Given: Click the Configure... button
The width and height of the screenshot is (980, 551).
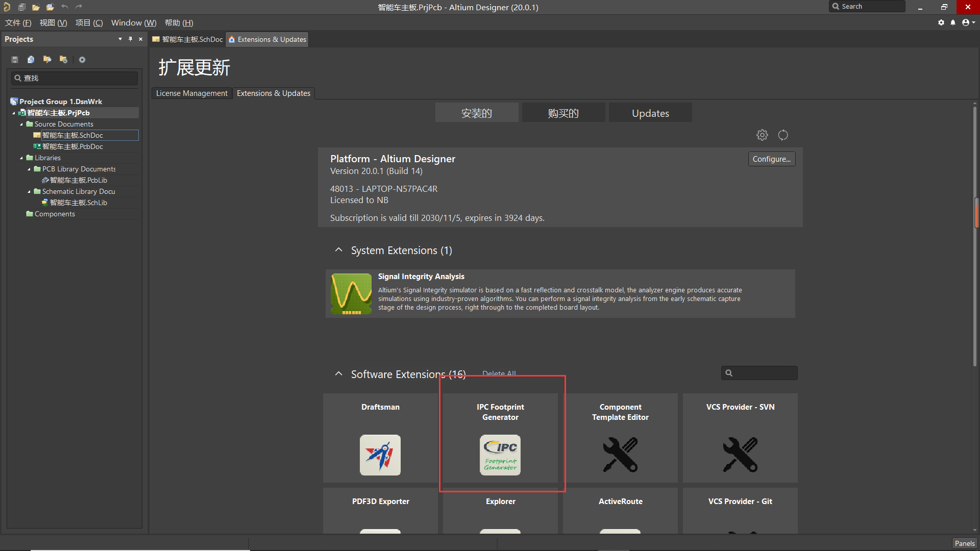Looking at the screenshot, I should pos(771,159).
